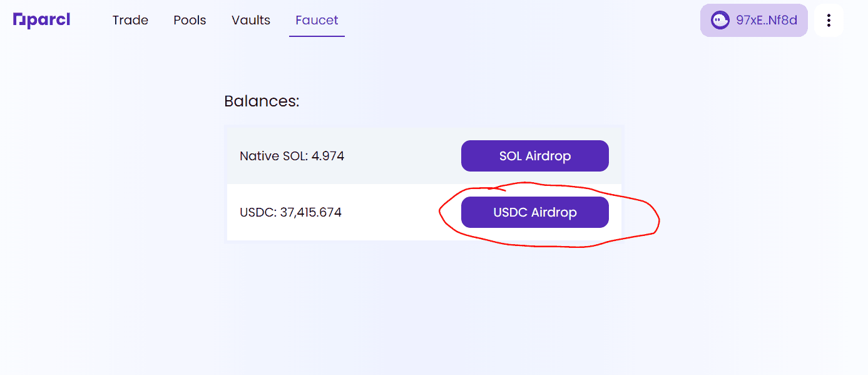868x375 pixels.
Task: Request a SOL Airdrop
Action: click(534, 156)
